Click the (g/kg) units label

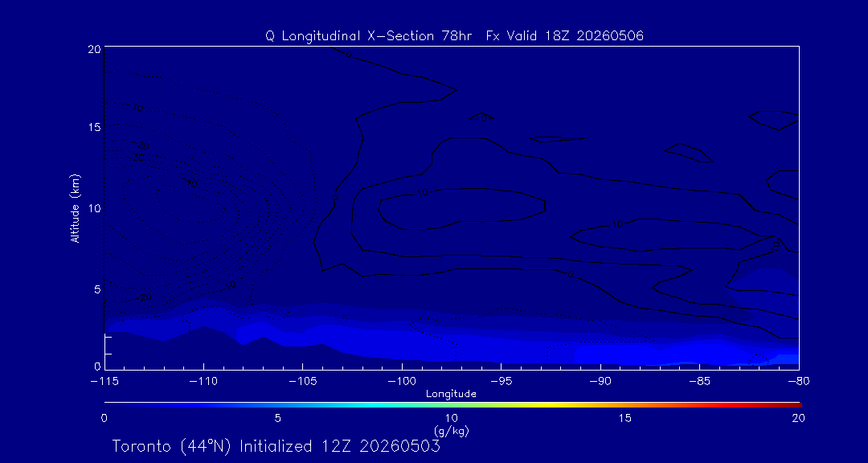[452, 430]
